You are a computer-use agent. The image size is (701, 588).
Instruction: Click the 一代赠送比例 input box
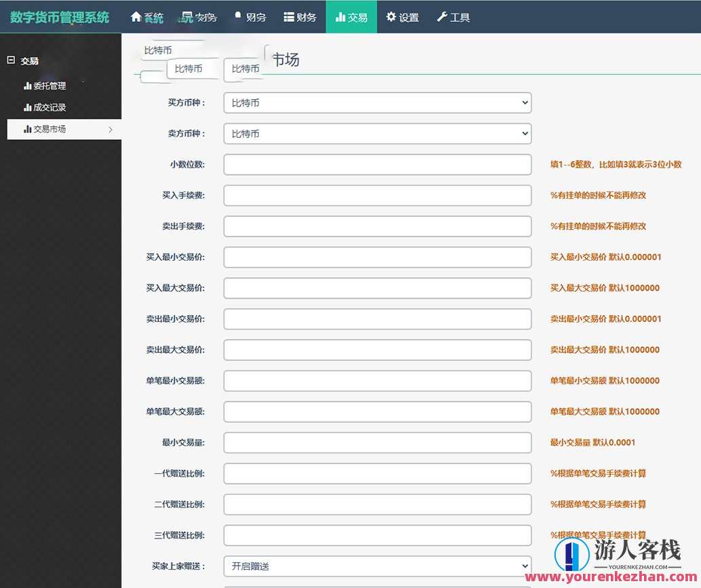pyautogui.click(x=377, y=473)
